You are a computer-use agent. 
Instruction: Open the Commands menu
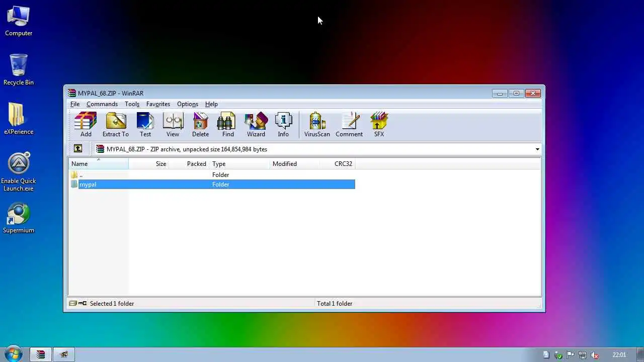(102, 104)
